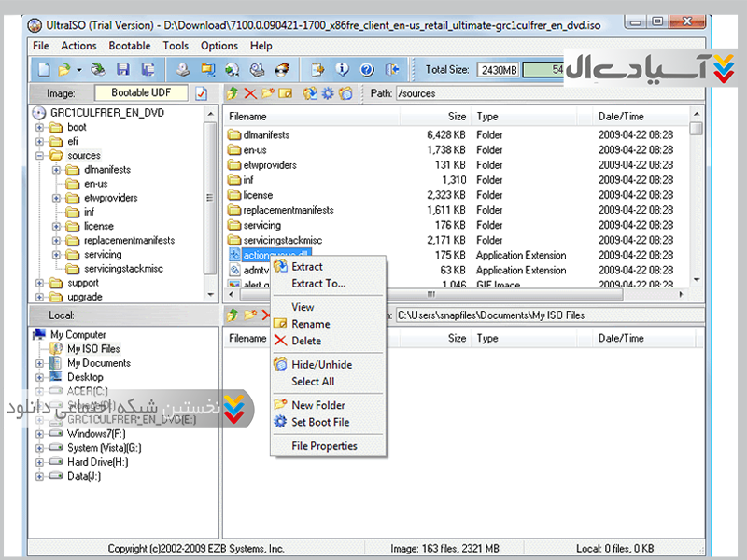Screen dimensions: 747x560
Task: Click the green Up folder arrow beside Image
Action: pyautogui.click(x=233, y=93)
